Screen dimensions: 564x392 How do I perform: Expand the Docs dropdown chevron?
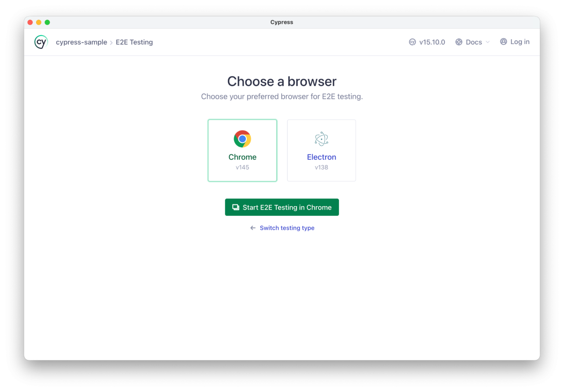[x=488, y=42]
